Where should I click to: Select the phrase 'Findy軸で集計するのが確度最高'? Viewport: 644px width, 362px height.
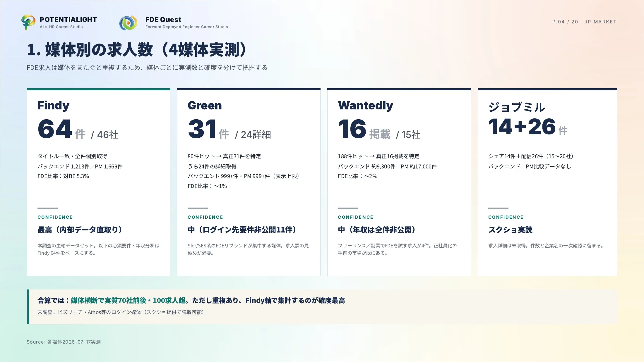click(295, 301)
